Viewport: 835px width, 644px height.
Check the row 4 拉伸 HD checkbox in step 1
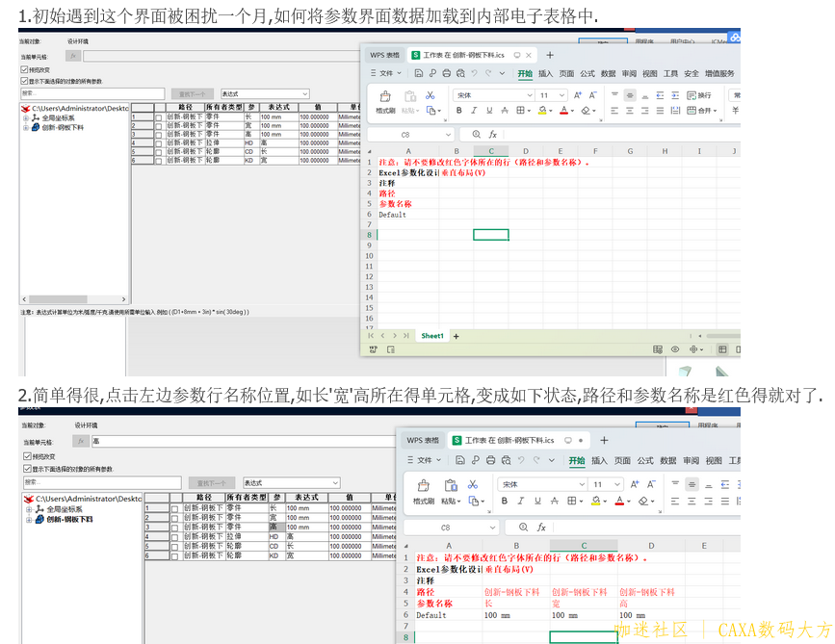click(158, 142)
